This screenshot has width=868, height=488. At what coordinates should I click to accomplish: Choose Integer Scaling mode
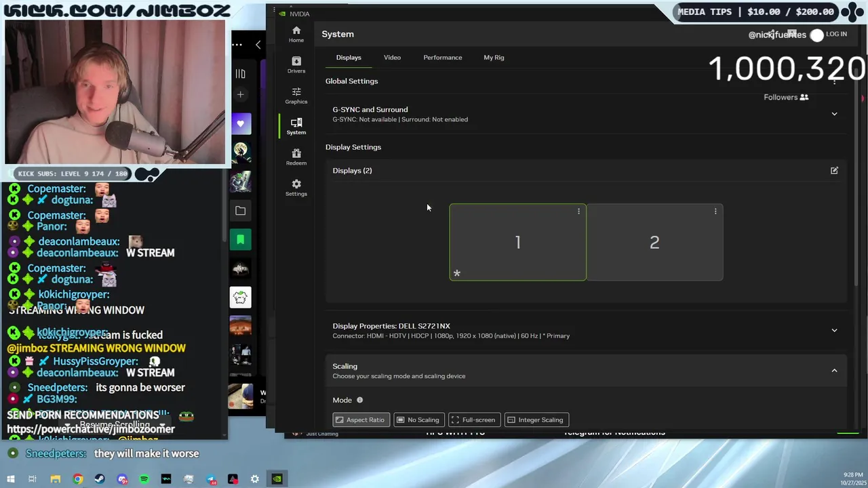[x=536, y=420]
